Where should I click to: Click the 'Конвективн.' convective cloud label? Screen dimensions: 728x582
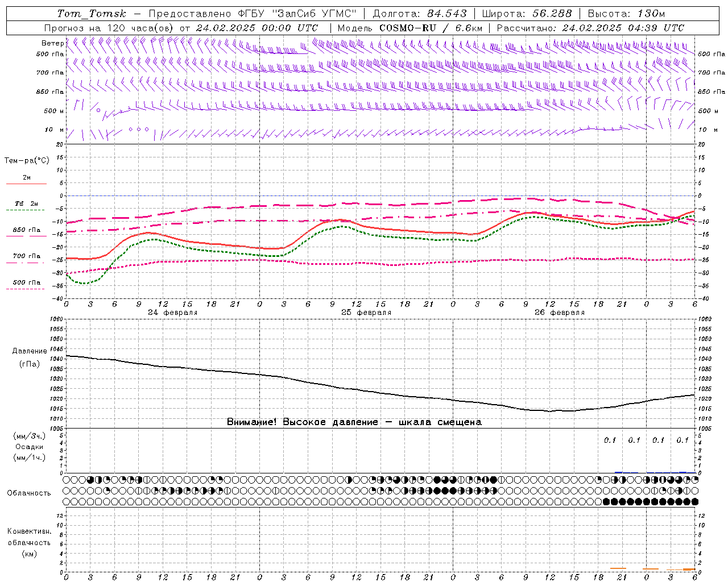point(29,531)
